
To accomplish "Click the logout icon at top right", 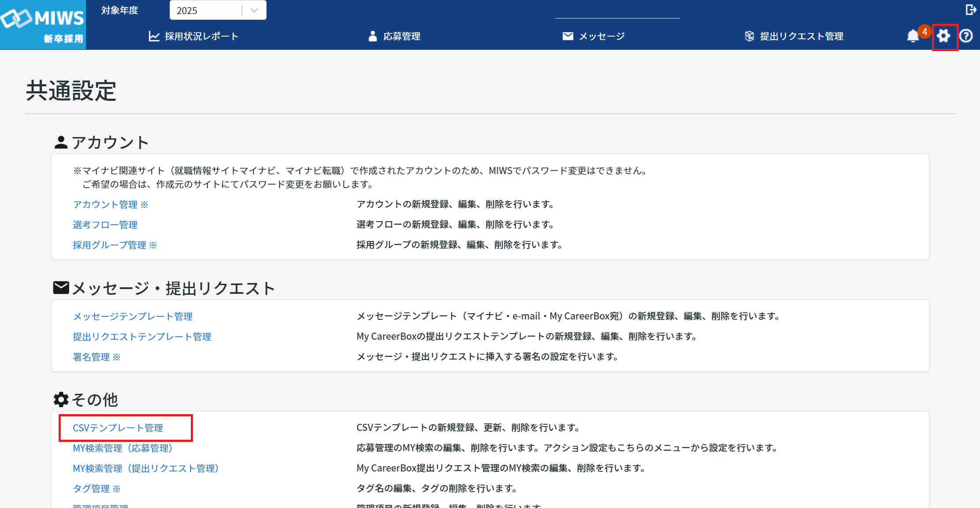I will (x=970, y=10).
